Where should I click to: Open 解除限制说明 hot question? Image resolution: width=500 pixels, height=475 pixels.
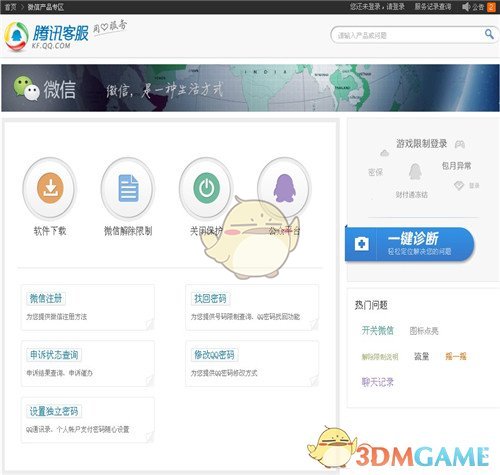380,357
